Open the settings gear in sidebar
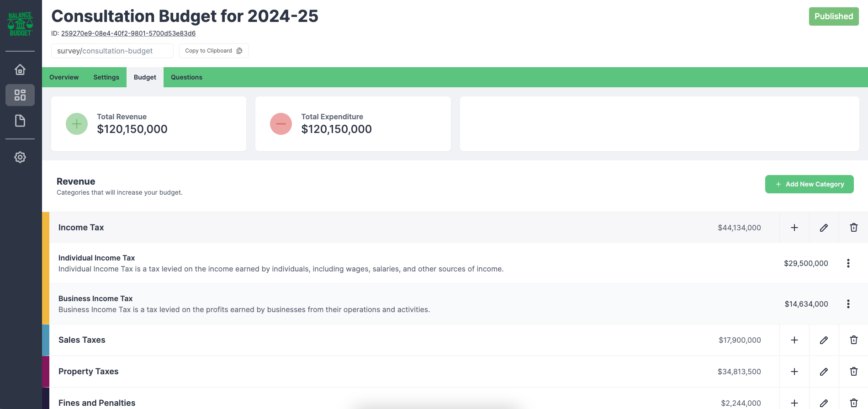 20,157
